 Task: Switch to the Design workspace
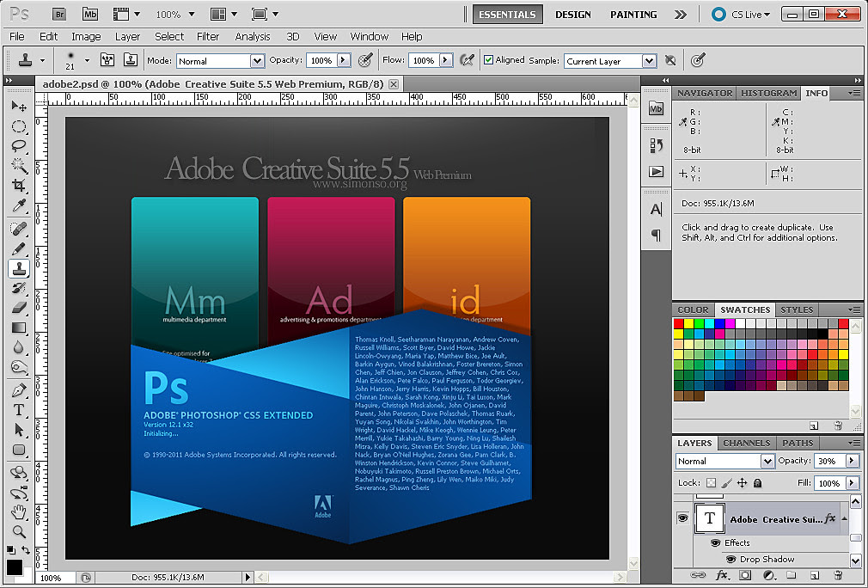pyautogui.click(x=573, y=15)
